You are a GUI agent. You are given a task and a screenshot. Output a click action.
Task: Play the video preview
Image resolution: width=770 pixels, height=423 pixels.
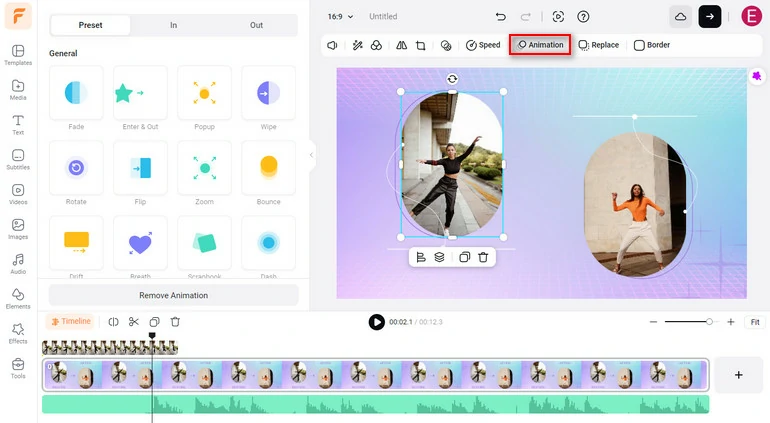coord(377,322)
